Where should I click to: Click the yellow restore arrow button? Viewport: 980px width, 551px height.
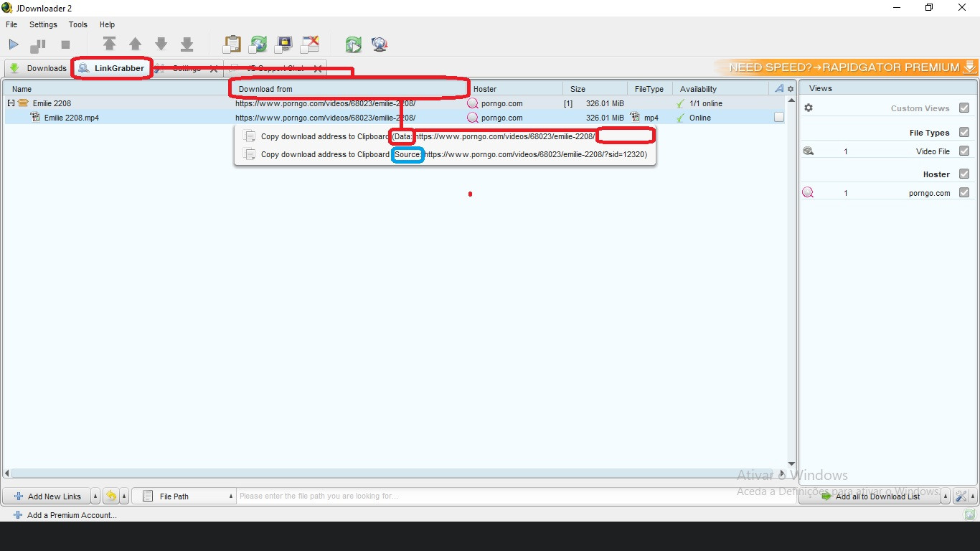point(111,496)
